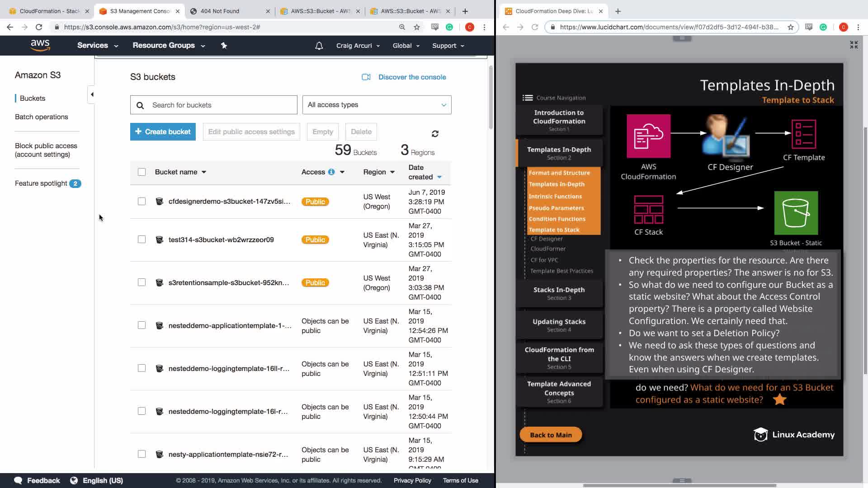Screen dimensions: 868x488
Task: Open Batch operations in sidebar
Action: point(42,117)
